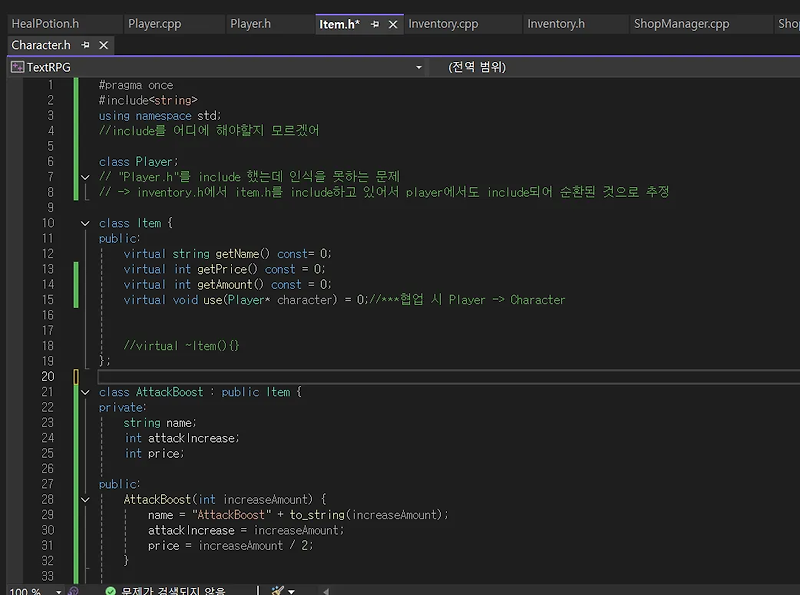This screenshot has height=595, width=800.
Task: Collapse the AttackBoost class code region
Action: [x=85, y=391]
